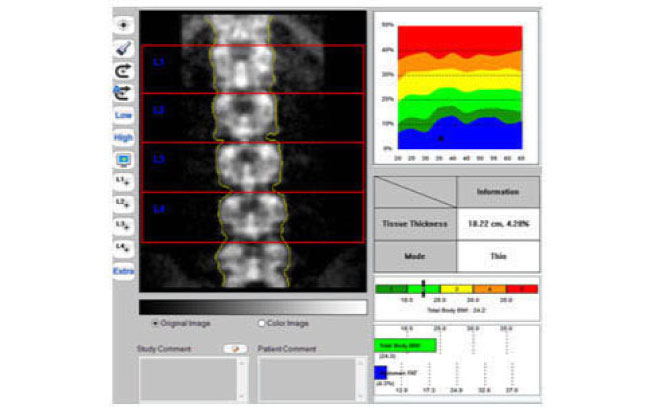This screenshot has width=651, height=407.
Task: Click the green Total Body BMI bar
Action: pos(405,346)
